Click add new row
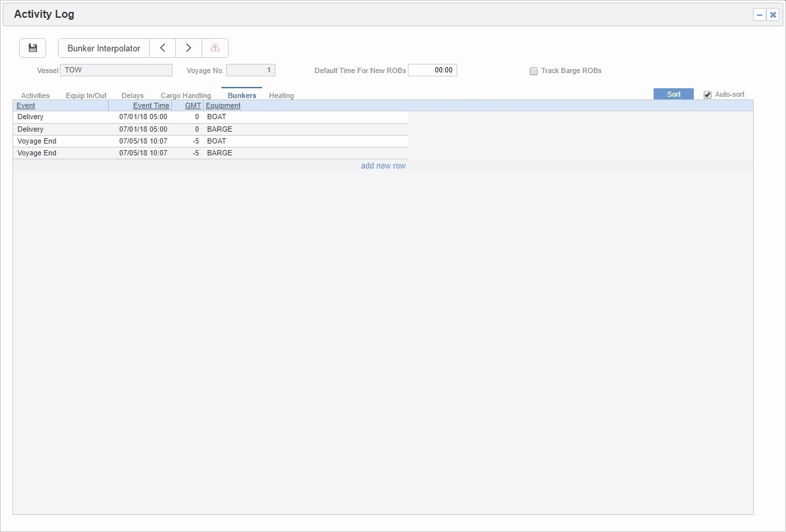 tap(383, 165)
